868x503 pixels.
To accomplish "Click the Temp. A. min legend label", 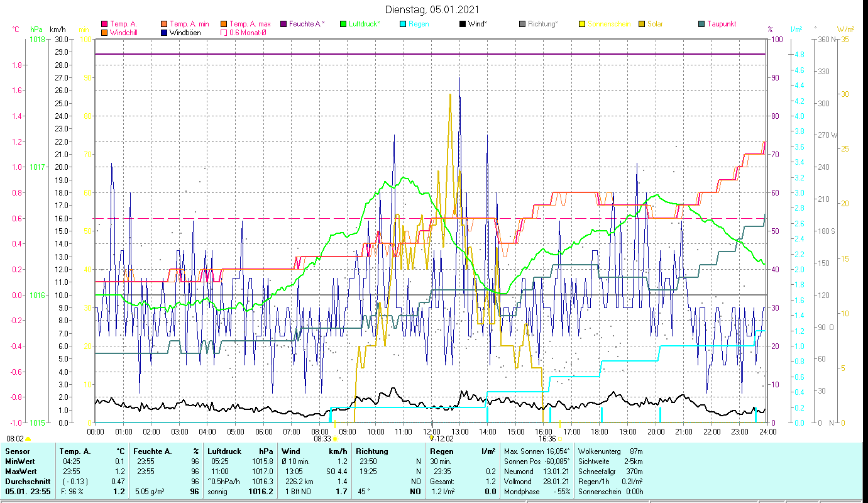I will [189, 25].
